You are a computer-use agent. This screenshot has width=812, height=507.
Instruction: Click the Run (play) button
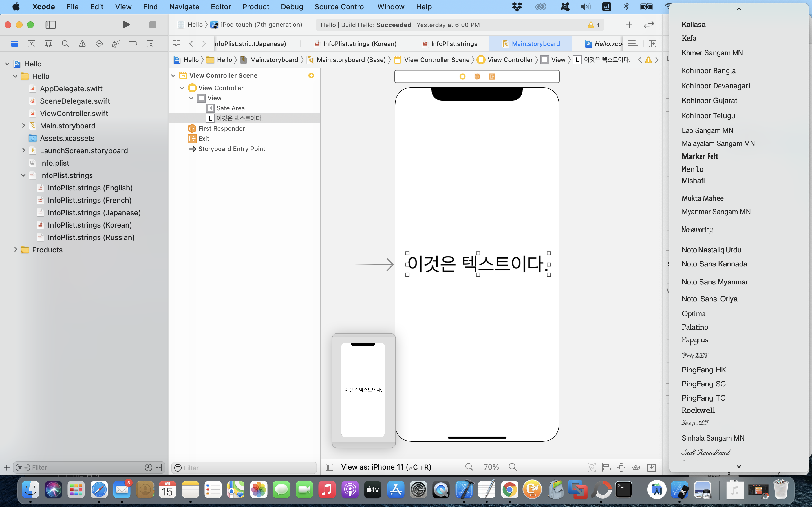pos(126,25)
